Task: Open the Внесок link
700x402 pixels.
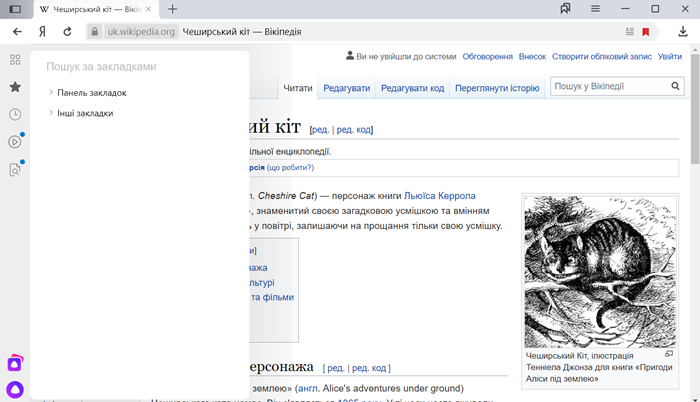Action: [x=532, y=57]
